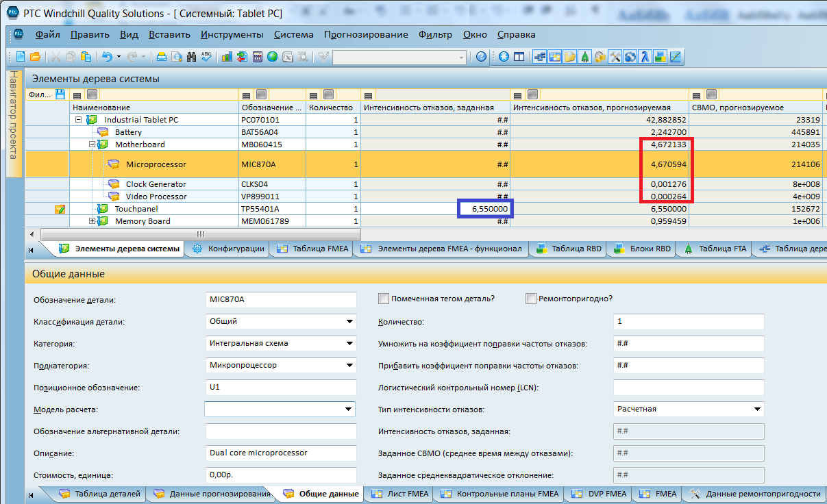827x504 pixels.
Task: Click the lower tab strip scroll-back arrow
Action: (31, 494)
